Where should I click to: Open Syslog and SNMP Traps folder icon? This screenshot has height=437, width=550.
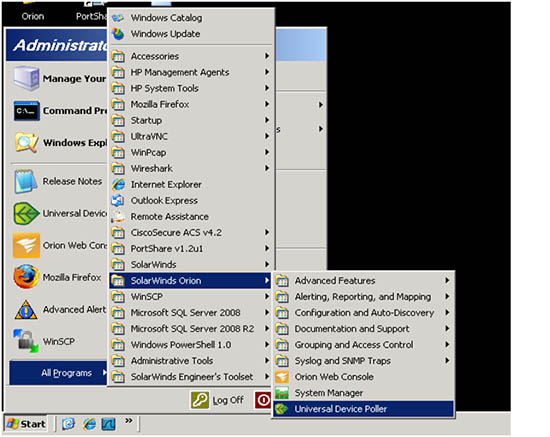coord(282,361)
